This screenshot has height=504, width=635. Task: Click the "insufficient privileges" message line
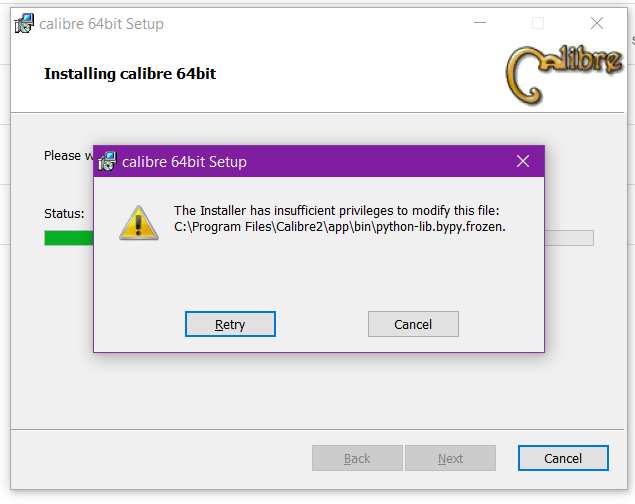(336, 210)
